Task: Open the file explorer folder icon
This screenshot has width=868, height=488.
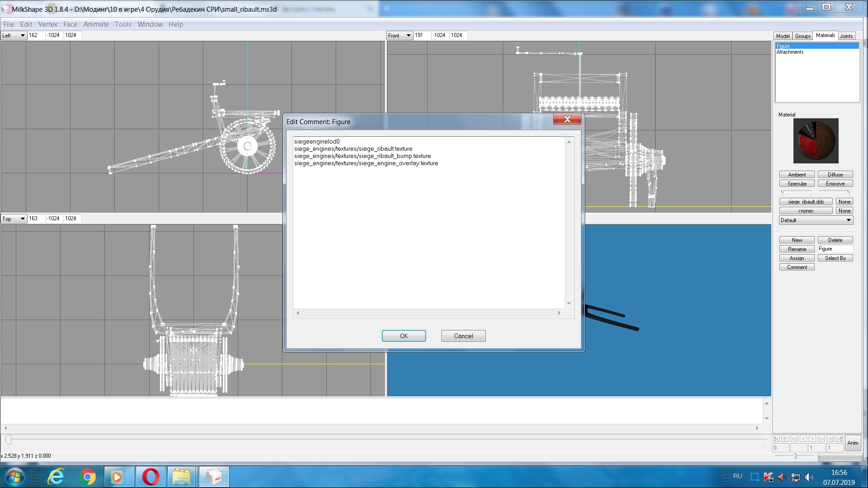Action: 182,477
